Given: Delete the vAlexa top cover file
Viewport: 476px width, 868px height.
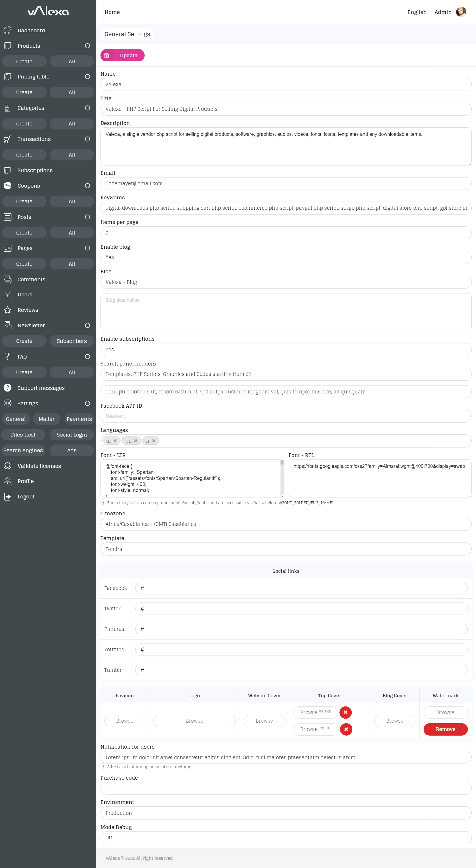Looking at the screenshot, I should [x=345, y=712].
